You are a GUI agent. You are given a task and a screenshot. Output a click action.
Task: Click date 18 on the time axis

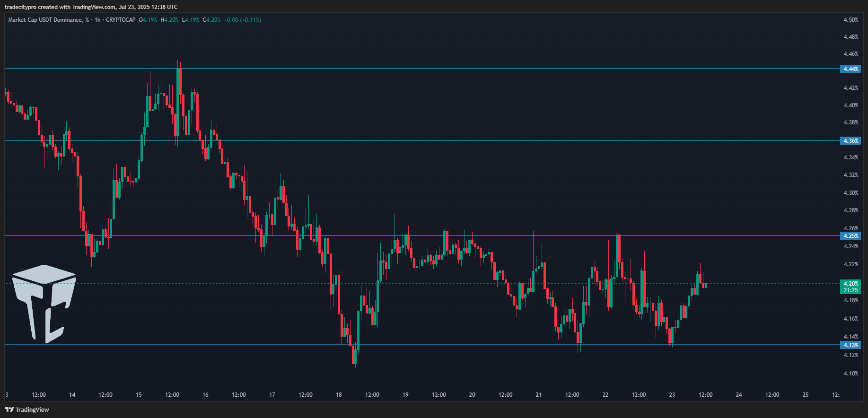[339, 395]
